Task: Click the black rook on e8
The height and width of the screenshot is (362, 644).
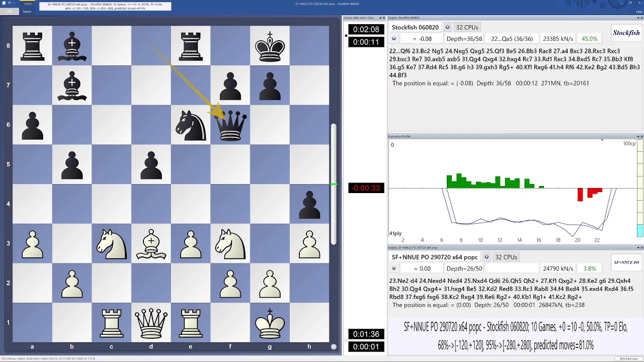Action: pos(191,47)
